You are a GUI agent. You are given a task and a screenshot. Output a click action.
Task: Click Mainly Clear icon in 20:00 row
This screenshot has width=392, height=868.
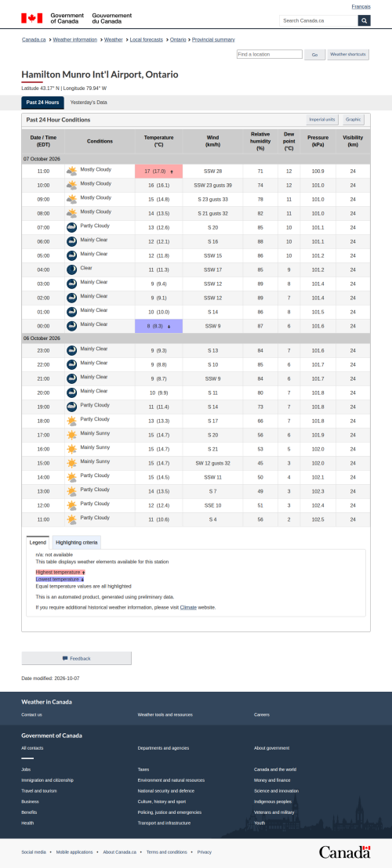[x=71, y=392]
